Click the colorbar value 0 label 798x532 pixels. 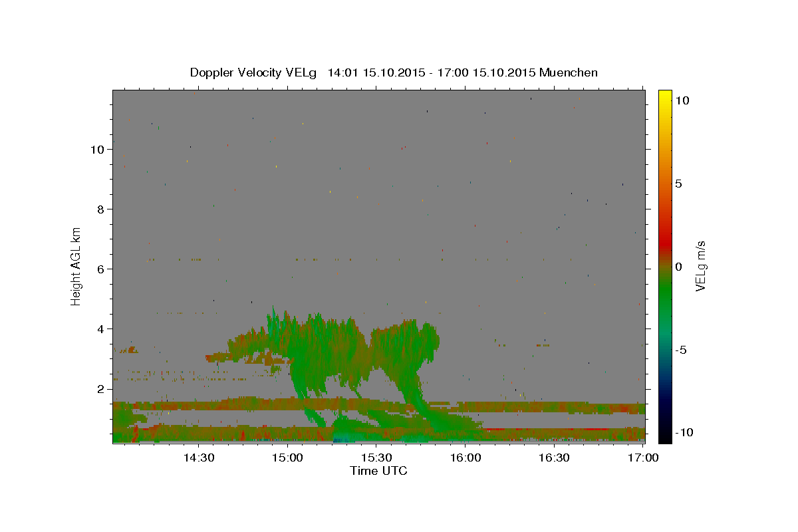(x=678, y=267)
